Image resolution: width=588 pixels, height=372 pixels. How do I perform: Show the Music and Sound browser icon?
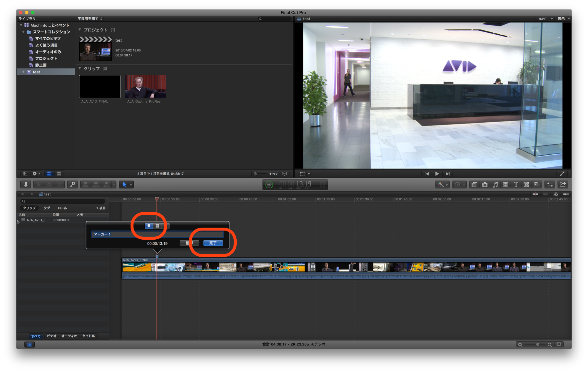pyautogui.click(x=495, y=185)
